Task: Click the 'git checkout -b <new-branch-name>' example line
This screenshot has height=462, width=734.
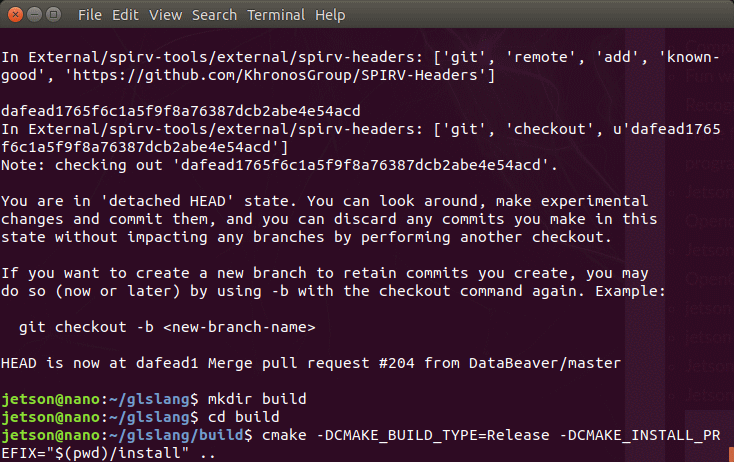Action: pos(167,327)
